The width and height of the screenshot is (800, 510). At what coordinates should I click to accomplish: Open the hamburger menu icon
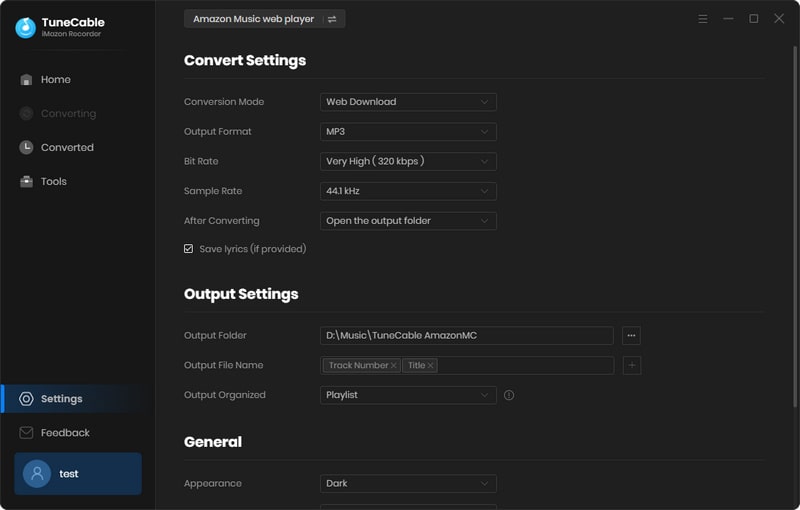[x=703, y=19]
